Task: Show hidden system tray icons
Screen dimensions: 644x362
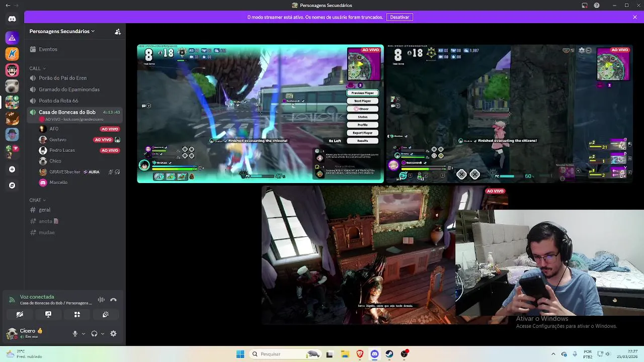Action: tap(553, 354)
